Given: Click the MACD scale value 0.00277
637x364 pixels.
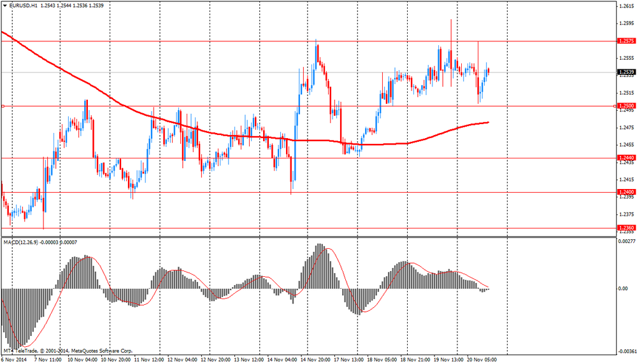Looking at the screenshot, I should (627, 241).
